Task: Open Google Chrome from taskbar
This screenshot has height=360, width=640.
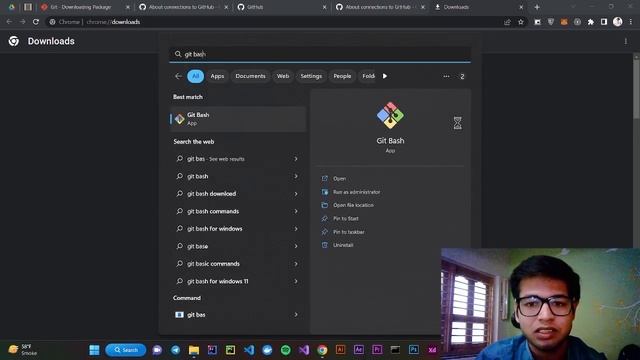Action: (322, 350)
